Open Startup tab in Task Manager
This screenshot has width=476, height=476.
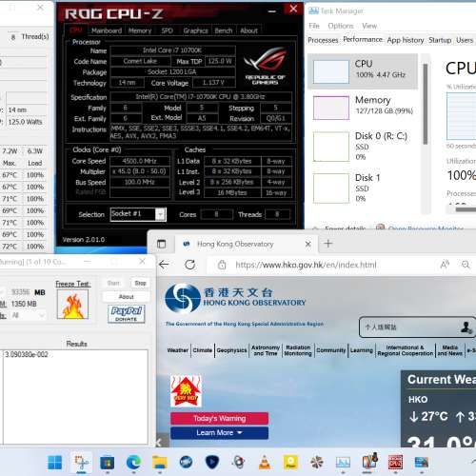[x=440, y=40]
